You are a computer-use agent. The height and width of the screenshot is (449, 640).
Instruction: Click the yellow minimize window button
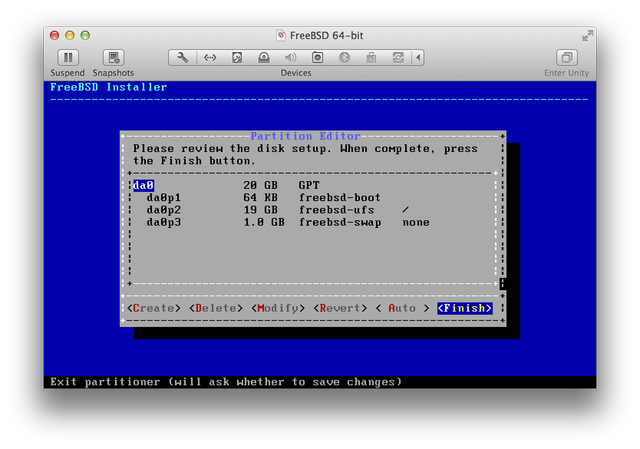point(70,36)
